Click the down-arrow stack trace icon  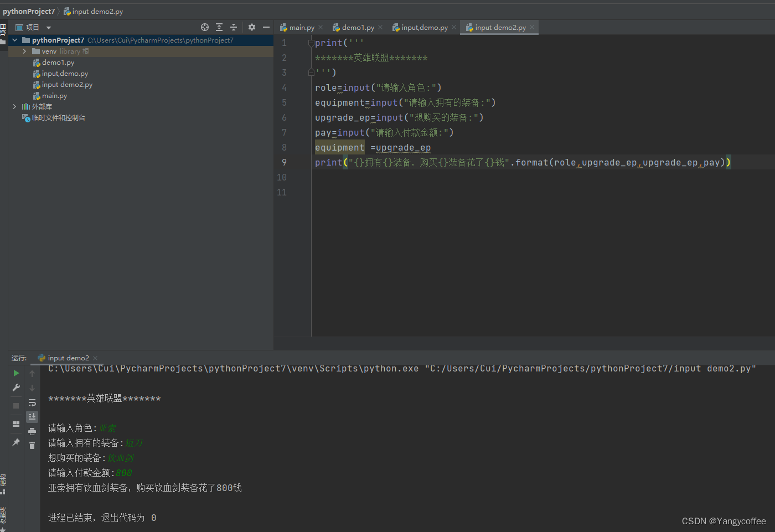32,388
